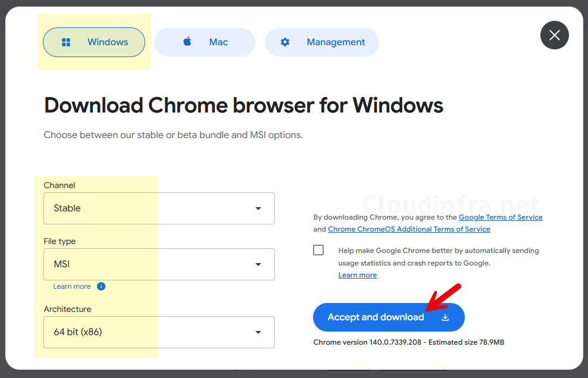Open the Architecture dropdown showing 64 bit (x86)

159,332
